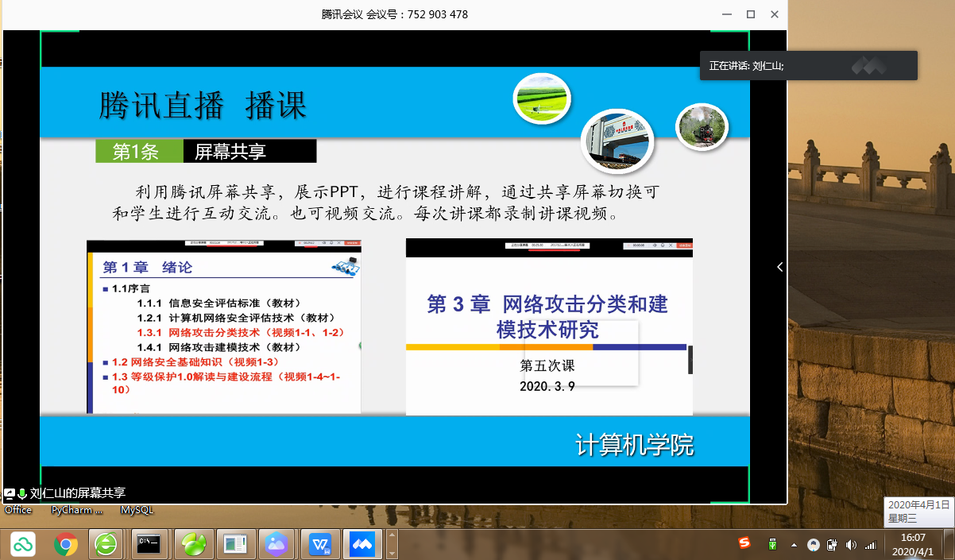The height and width of the screenshot is (560, 955).
Task: Click the 刘仁山的屏幕共享 screen share label
Action: point(77,493)
